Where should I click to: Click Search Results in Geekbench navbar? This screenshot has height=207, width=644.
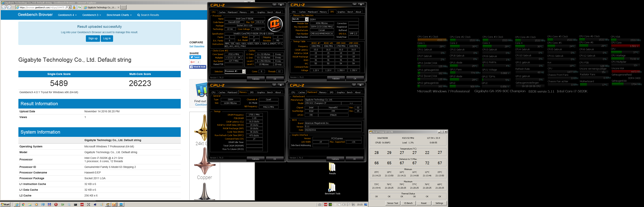[148, 15]
